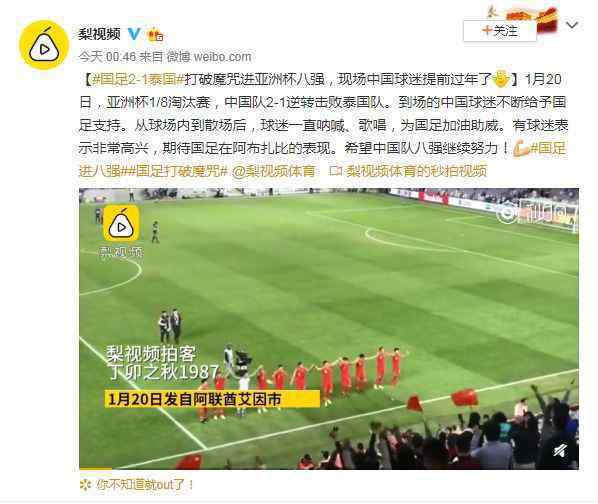Expand the post options chevron menu
Viewport: 598px width, 504px height.
point(572,25)
